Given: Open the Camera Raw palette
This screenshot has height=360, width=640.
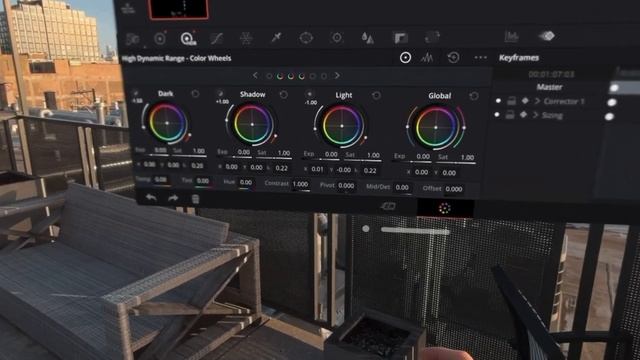Looking at the screenshot, I should click(133, 39).
